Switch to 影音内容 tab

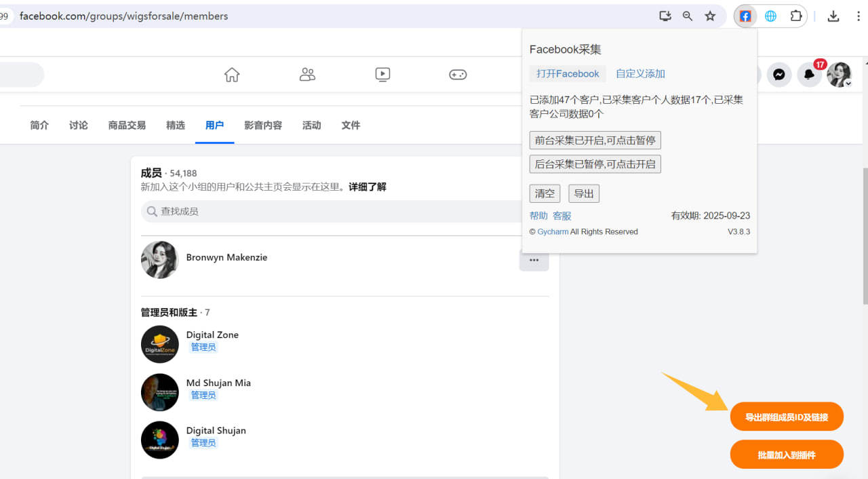pos(263,126)
